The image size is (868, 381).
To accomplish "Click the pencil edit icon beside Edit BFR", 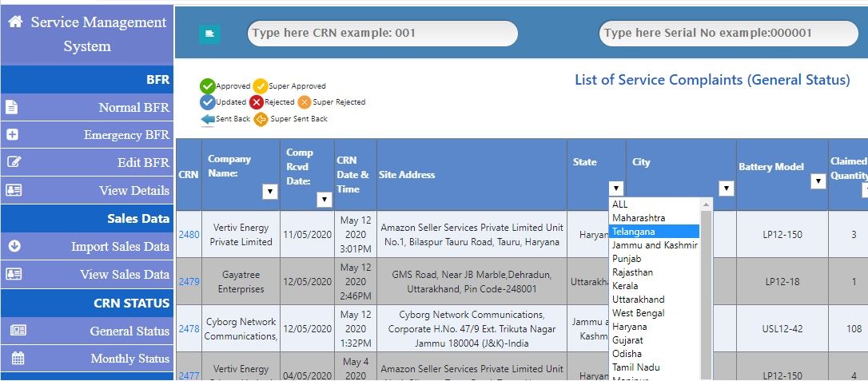I will pyautogui.click(x=13, y=162).
